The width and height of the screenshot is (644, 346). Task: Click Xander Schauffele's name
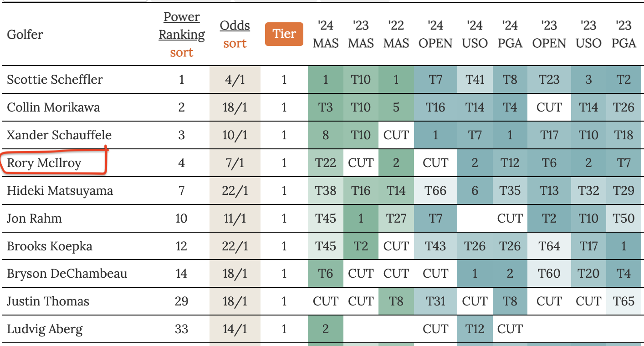coord(59,135)
